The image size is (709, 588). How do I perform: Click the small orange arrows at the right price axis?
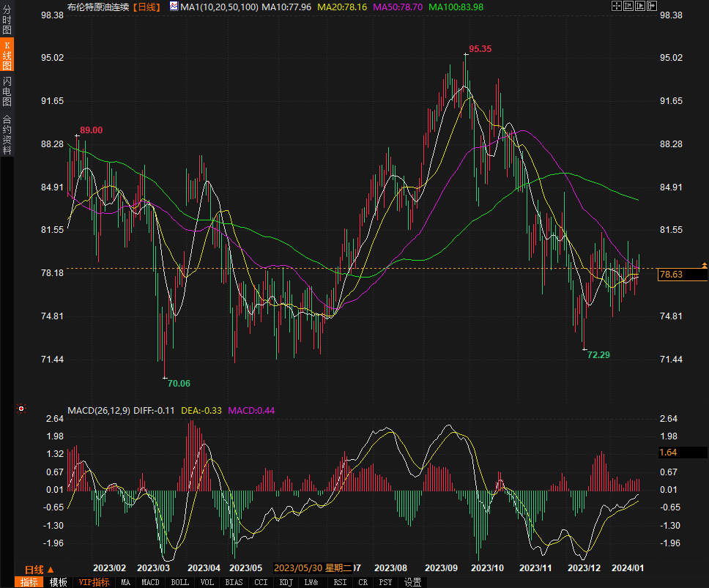(x=704, y=264)
